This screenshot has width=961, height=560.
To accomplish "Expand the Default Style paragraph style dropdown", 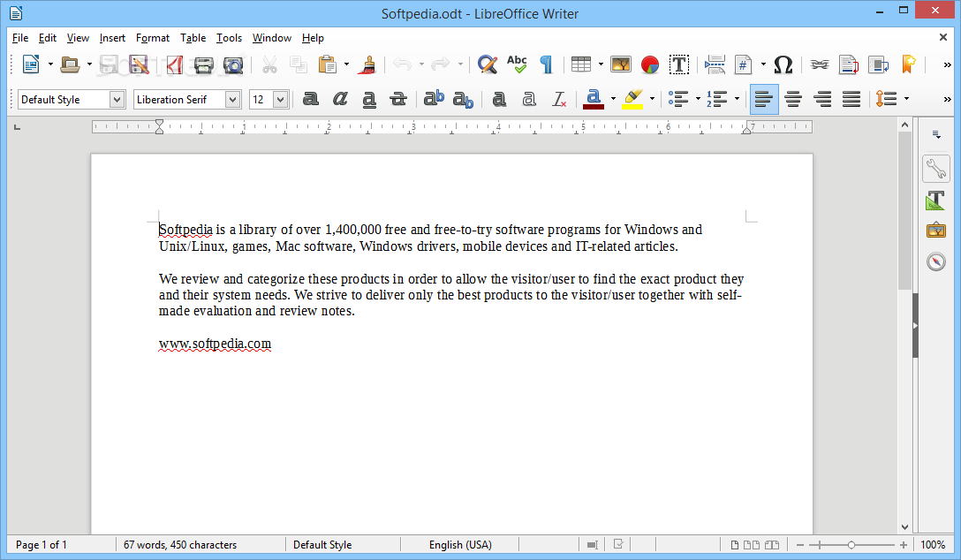I will tap(117, 99).
